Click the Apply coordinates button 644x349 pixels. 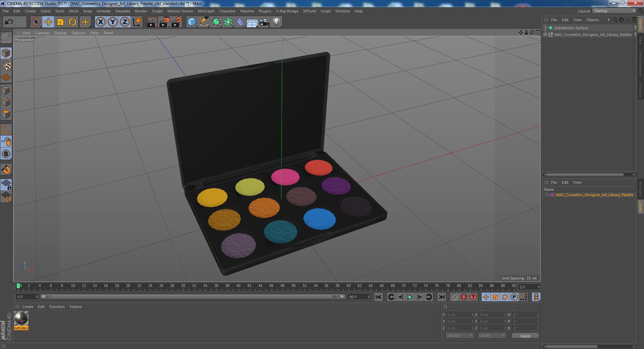525,336
